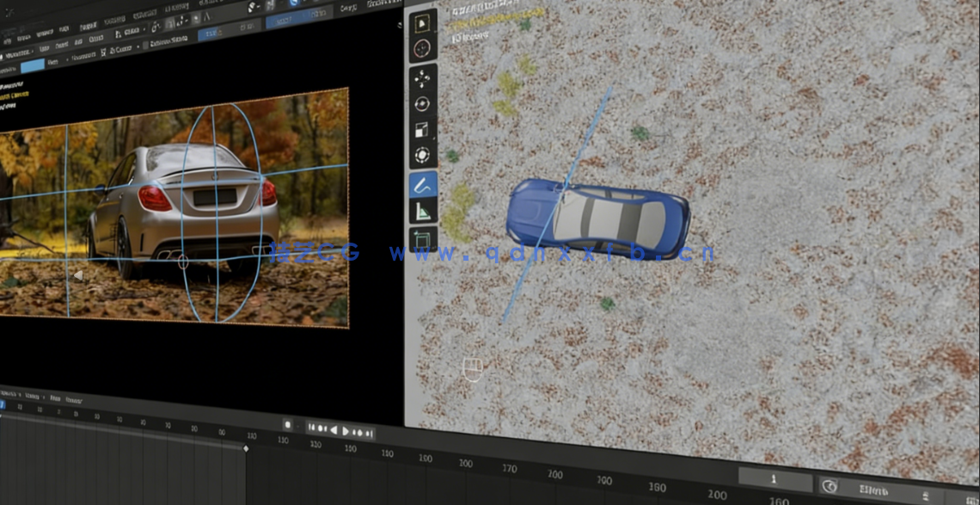Switch to the Transform tool
The image size is (980, 505).
[x=422, y=156]
